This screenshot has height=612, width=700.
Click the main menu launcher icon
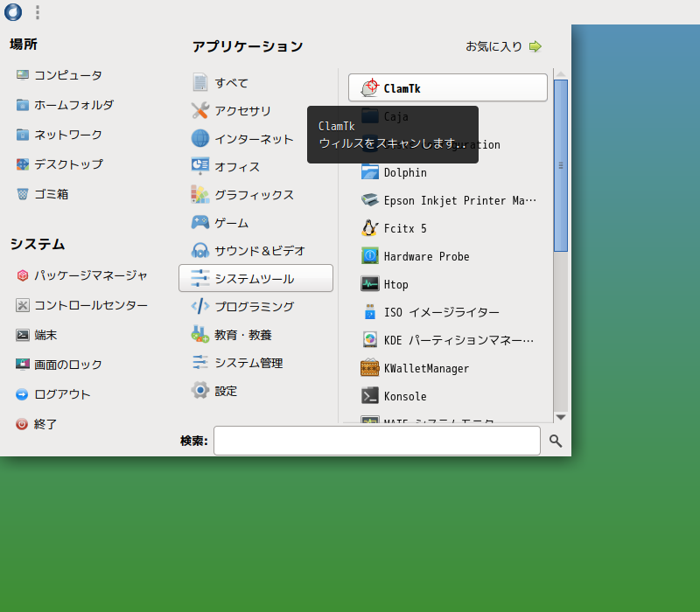[13, 12]
